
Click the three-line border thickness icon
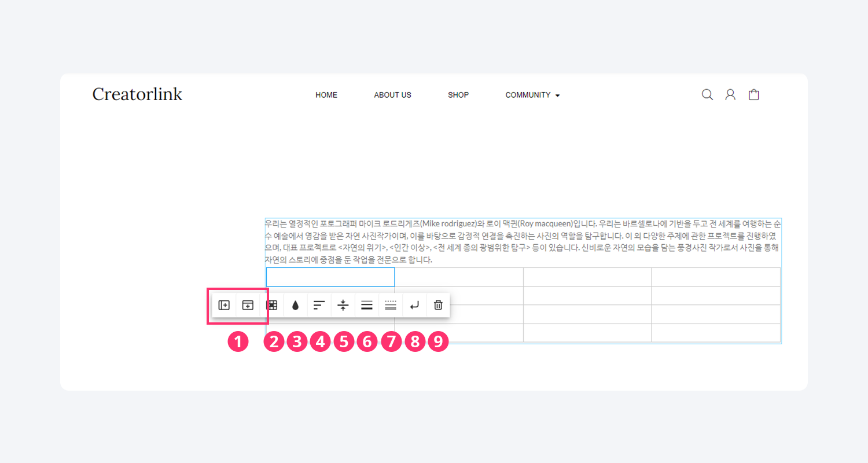pyautogui.click(x=366, y=305)
